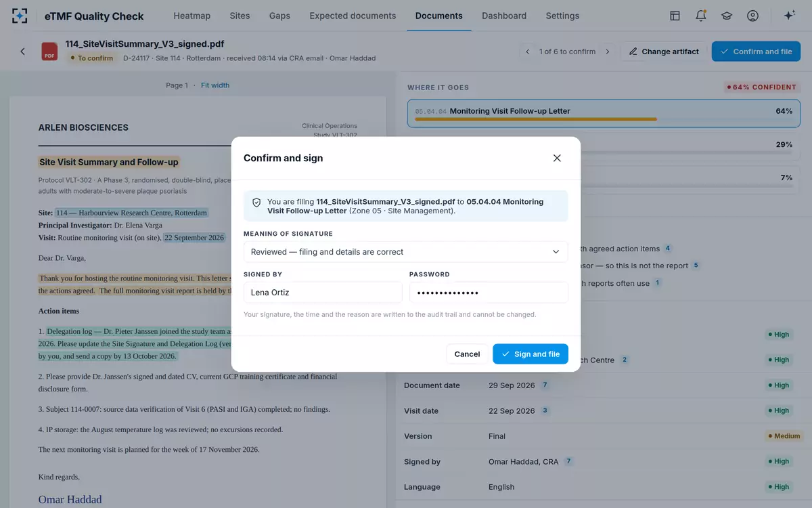Click highlighted title 'Site Visit Summary and Follow-up'

pos(109,163)
